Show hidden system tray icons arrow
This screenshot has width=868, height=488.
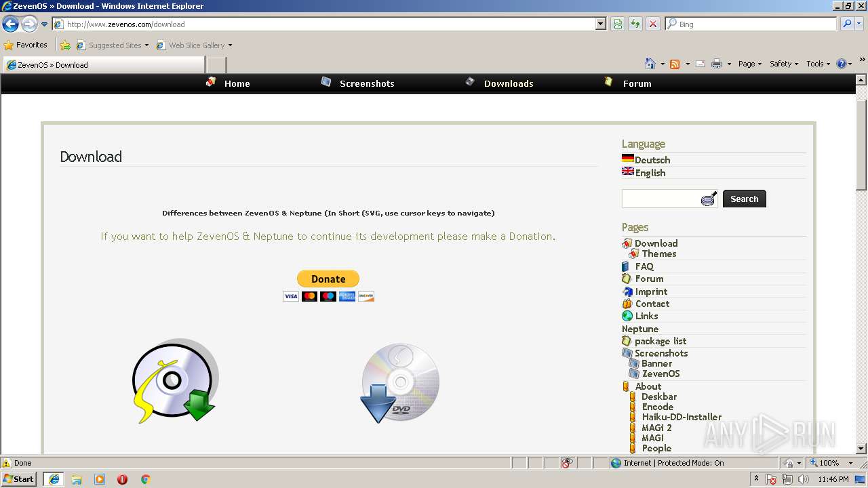756,479
